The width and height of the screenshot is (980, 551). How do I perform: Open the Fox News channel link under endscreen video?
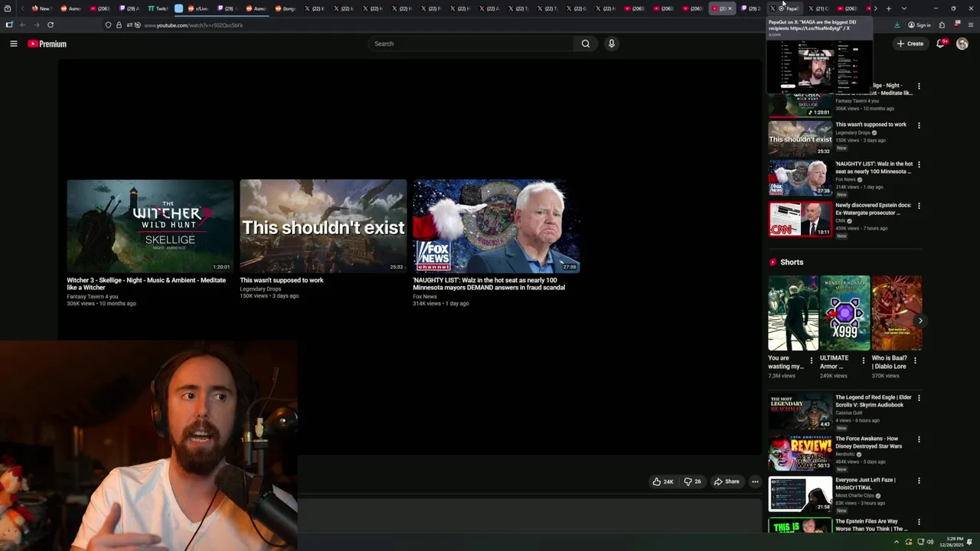click(x=425, y=296)
